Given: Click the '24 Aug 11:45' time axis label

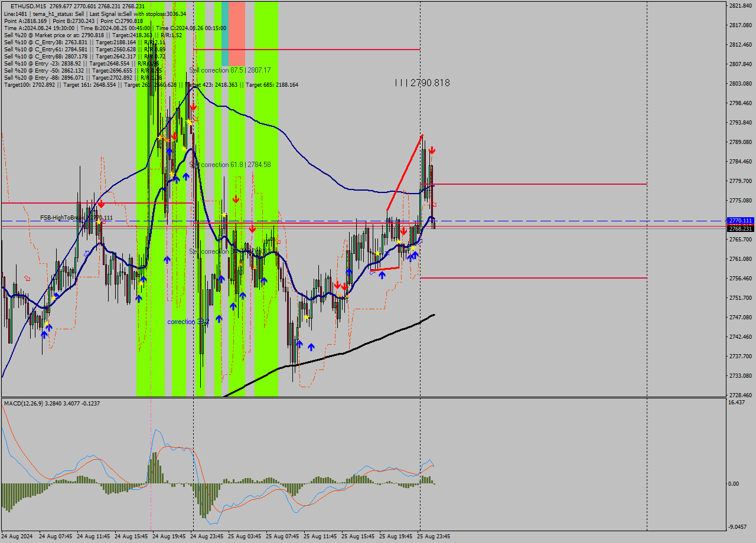Looking at the screenshot, I should pos(93,537).
